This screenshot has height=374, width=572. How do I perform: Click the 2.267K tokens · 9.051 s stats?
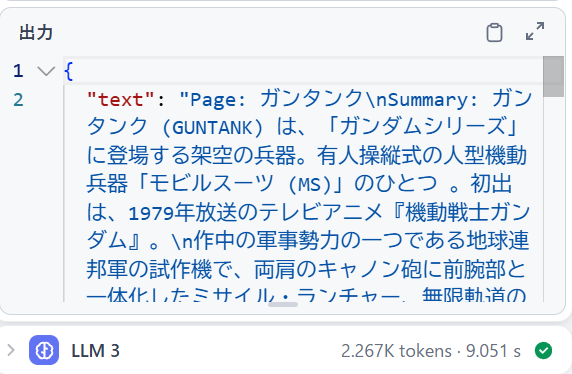click(x=431, y=351)
